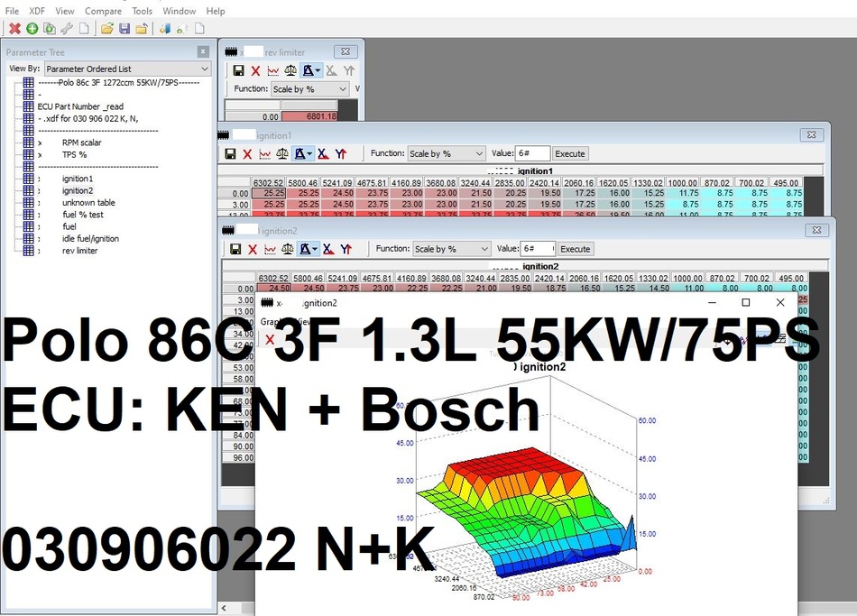This screenshot has height=616, width=857.
Task: Select ignition1 in parameter tree
Action: (78, 179)
